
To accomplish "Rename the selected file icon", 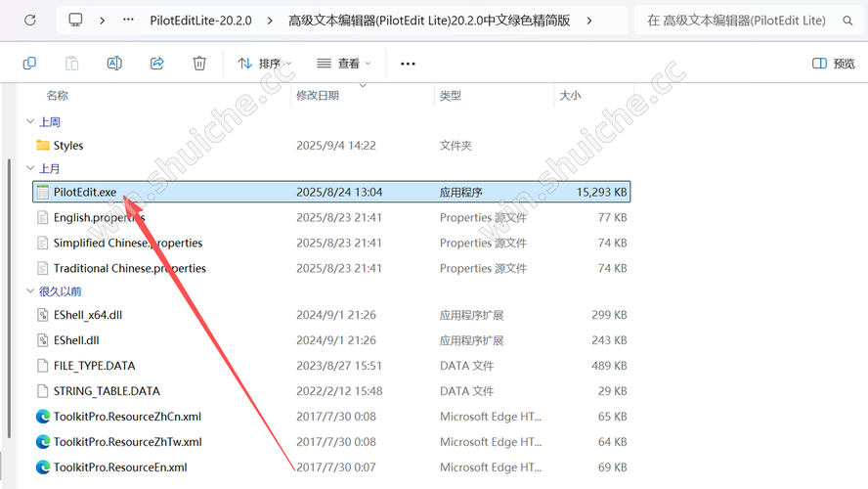I will pyautogui.click(x=114, y=64).
